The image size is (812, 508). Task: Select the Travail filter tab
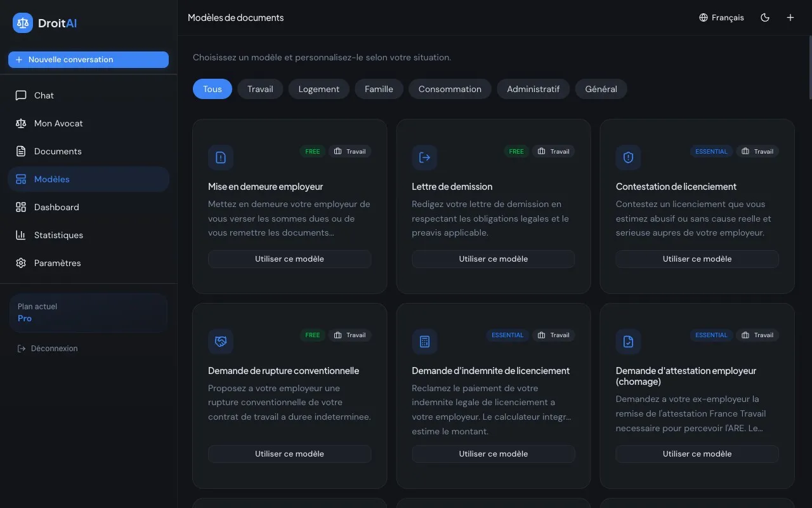[x=260, y=89]
